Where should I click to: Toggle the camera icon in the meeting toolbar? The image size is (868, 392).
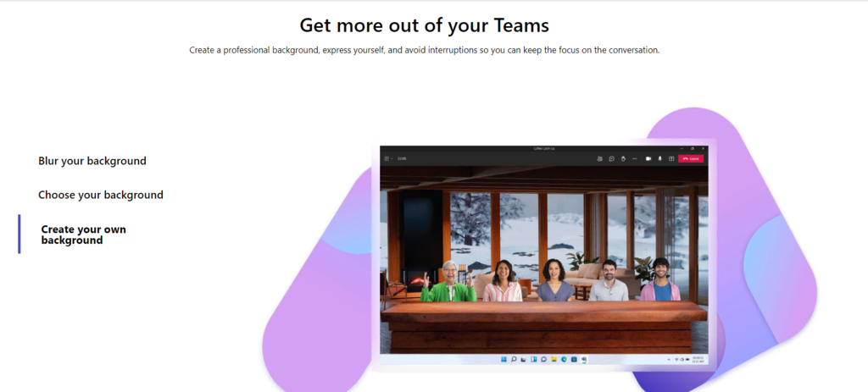point(648,158)
